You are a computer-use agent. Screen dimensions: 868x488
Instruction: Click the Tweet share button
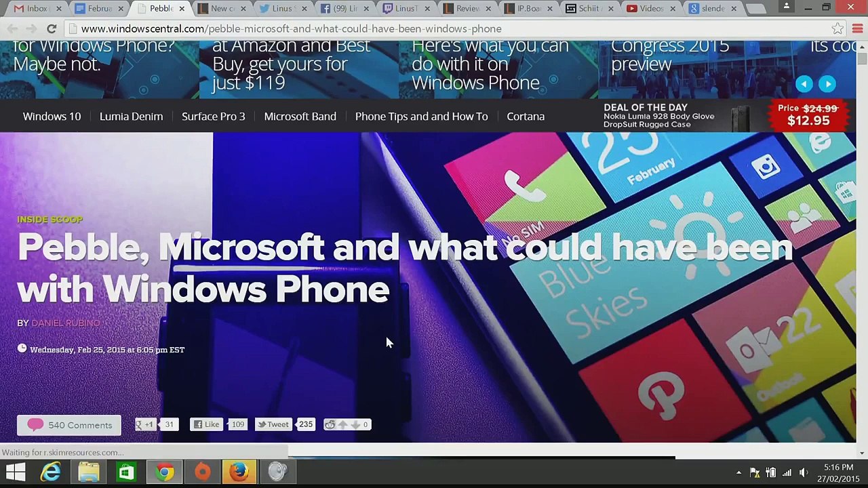pos(273,425)
